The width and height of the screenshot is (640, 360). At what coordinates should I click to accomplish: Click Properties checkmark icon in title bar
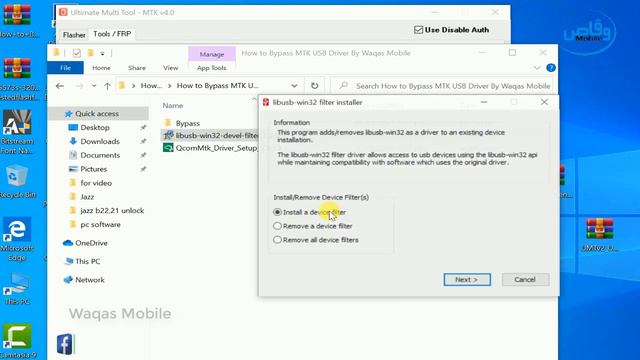click(76, 53)
